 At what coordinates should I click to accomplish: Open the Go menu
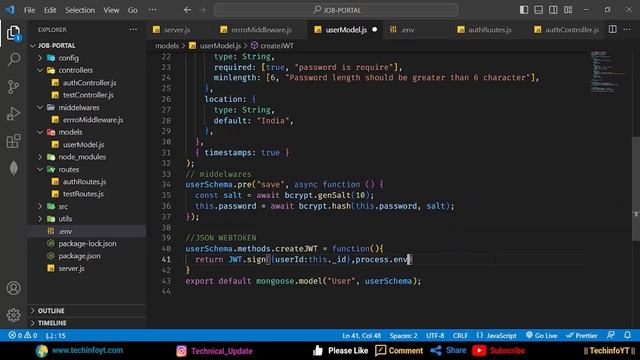click(133, 10)
